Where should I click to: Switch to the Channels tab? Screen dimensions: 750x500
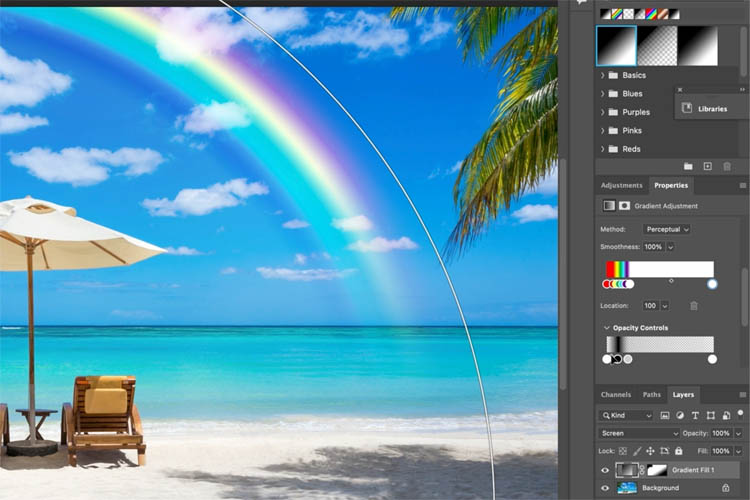click(x=616, y=395)
